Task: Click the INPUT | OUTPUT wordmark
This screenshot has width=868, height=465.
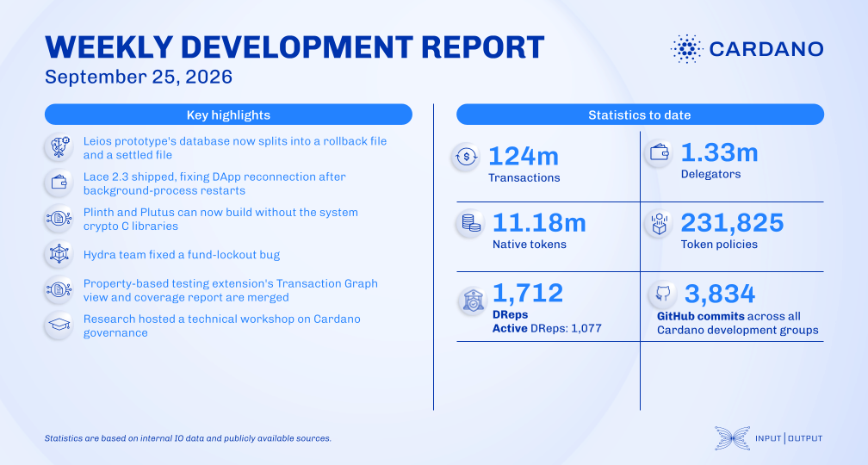Action: (x=789, y=438)
